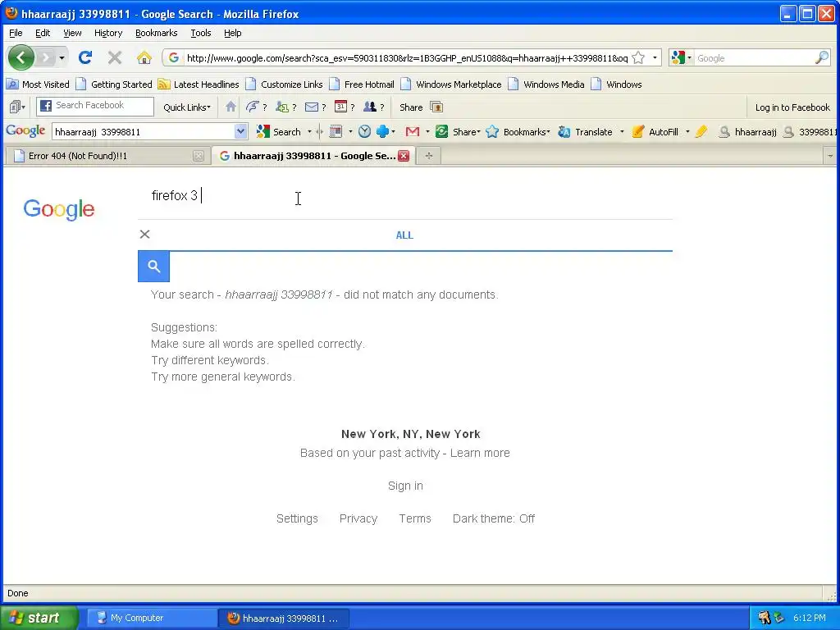Open Most Visited bookmarks folder
840x630 pixels.
pos(38,84)
